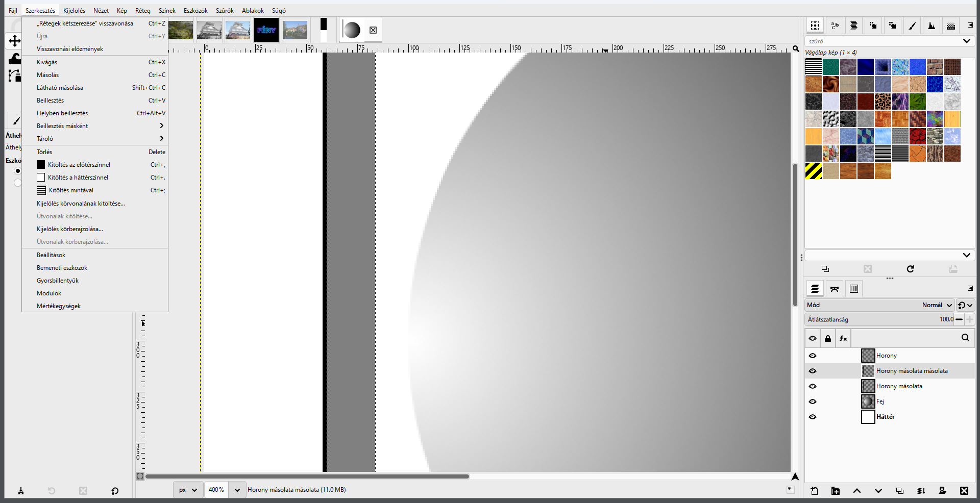The width and height of the screenshot is (980, 503).
Task: Open the FÉNY image thumbnail tab
Action: pos(266,30)
